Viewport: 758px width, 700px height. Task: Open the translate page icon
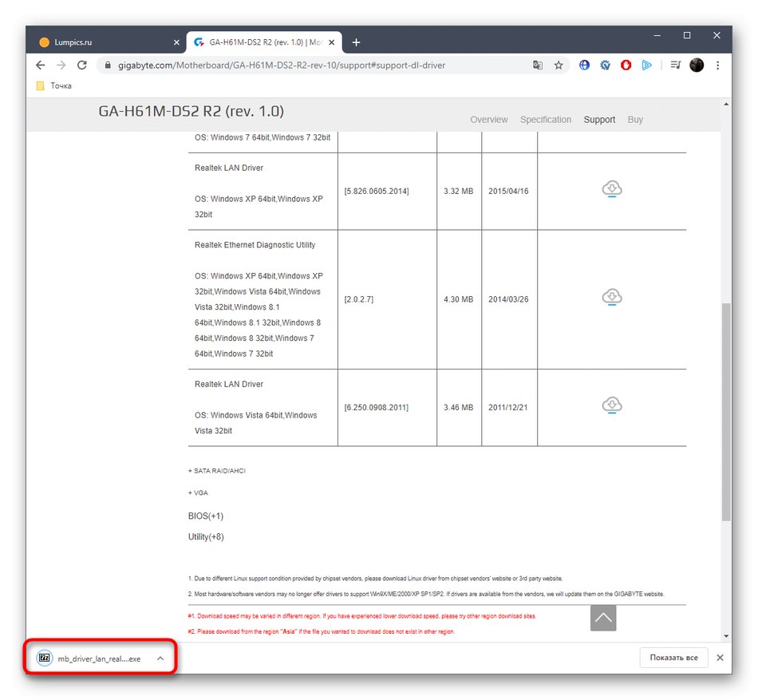[538, 65]
